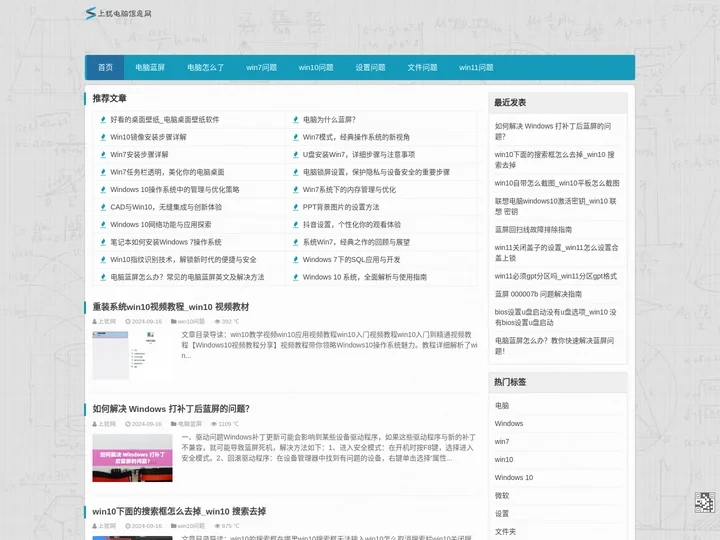Screen dimensions: 720x540
Task: Open the 电脑怎么了 menu item
Action: (205, 68)
